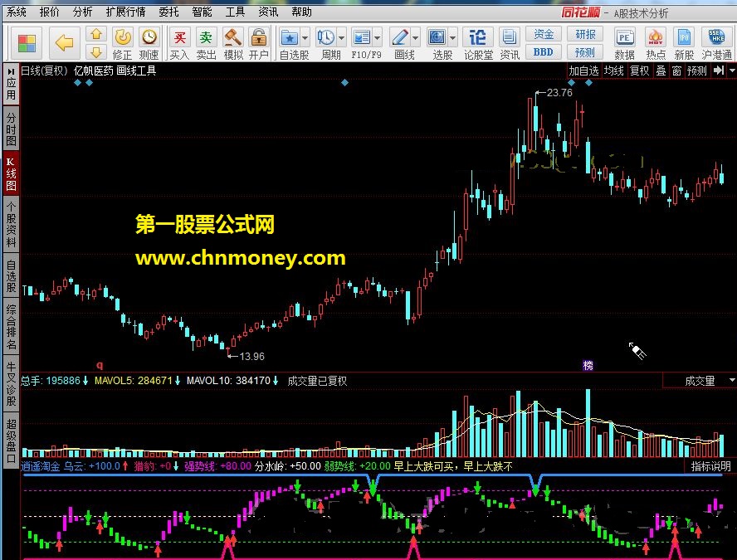Image resolution: width=737 pixels, height=560 pixels.
Task: Toggle 窗 window layout
Action: pos(677,71)
